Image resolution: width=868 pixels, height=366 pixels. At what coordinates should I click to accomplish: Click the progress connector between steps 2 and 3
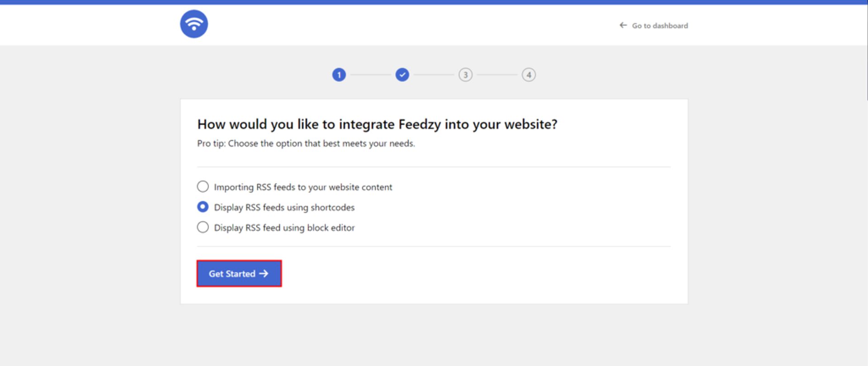click(434, 75)
